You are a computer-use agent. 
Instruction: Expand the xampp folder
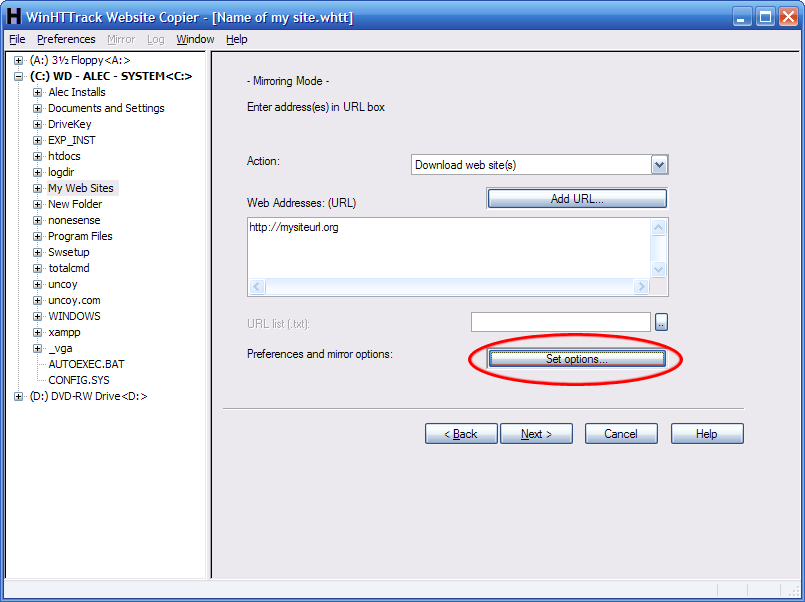pyautogui.click(x=37, y=333)
